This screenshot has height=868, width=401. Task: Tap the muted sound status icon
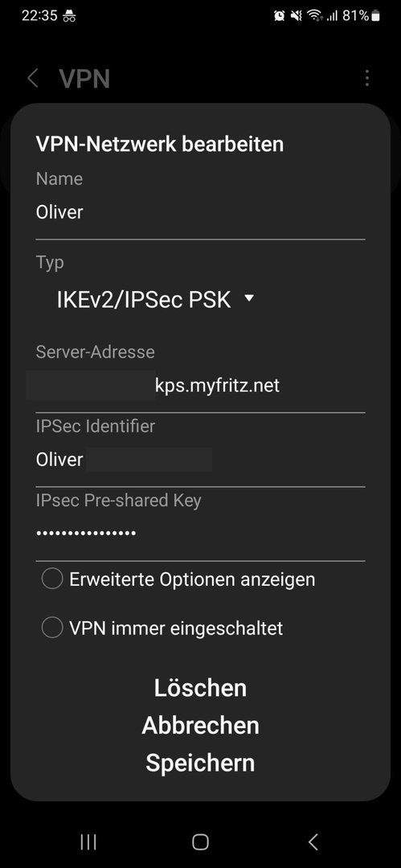(297, 16)
